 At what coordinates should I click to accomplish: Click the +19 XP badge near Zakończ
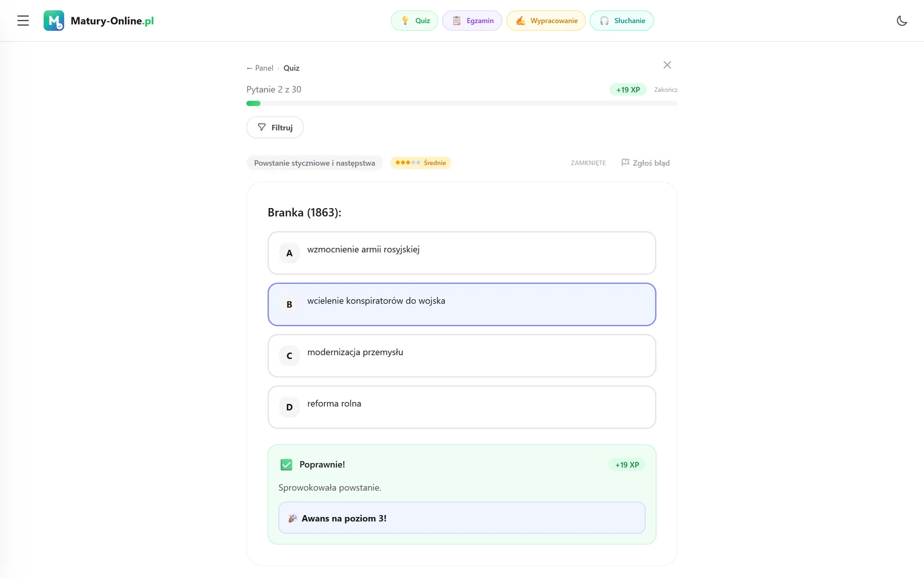628,90
